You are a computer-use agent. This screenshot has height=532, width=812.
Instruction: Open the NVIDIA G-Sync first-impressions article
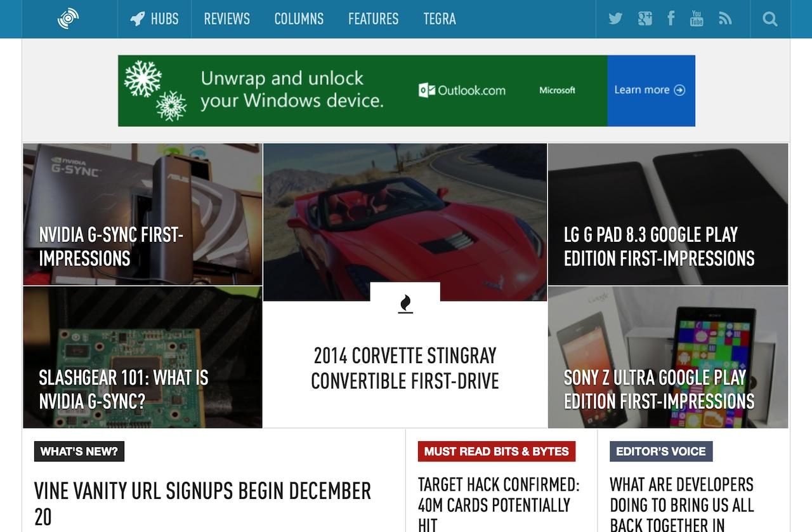pos(111,246)
